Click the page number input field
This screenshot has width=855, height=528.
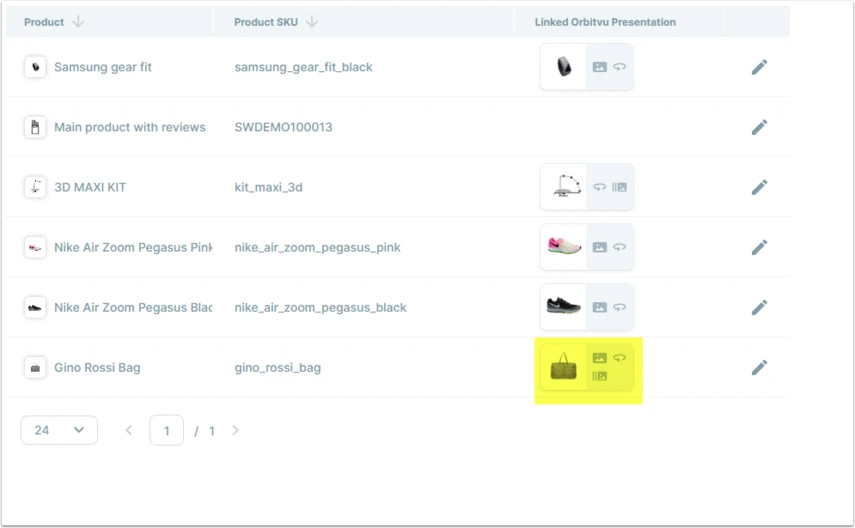tap(166, 431)
